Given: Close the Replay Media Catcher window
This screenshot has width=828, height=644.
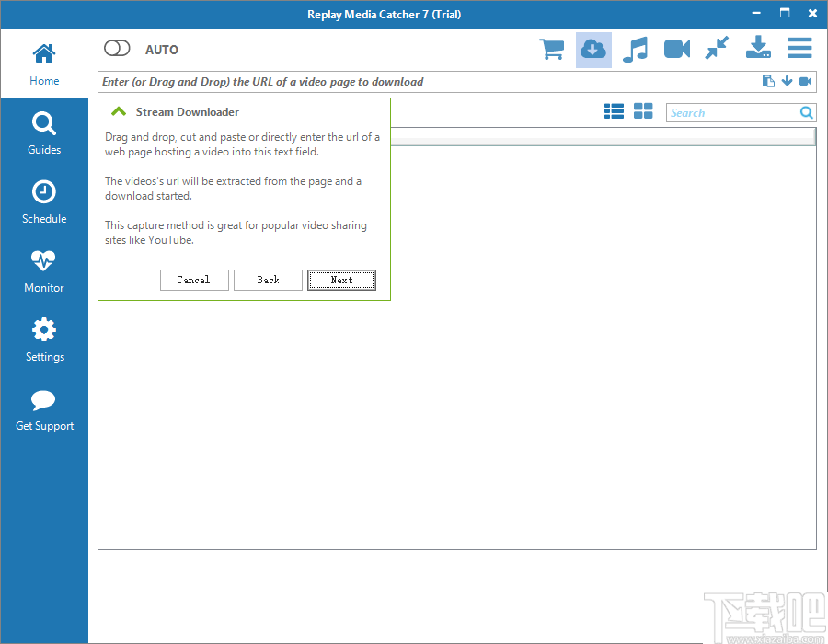Looking at the screenshot, I should pyautogui.click(x=812, y=13).
